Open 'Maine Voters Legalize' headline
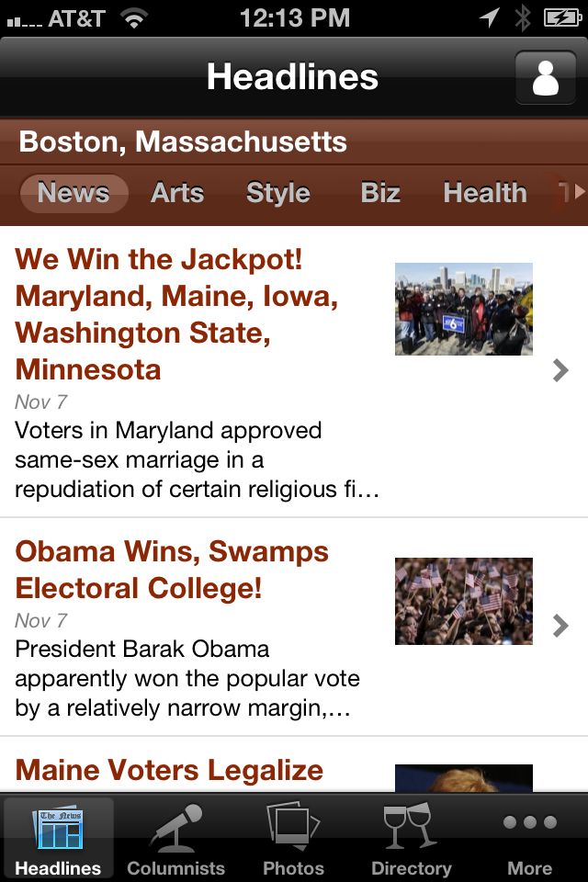Screen dimensions: 588x882 pos(170,770)
